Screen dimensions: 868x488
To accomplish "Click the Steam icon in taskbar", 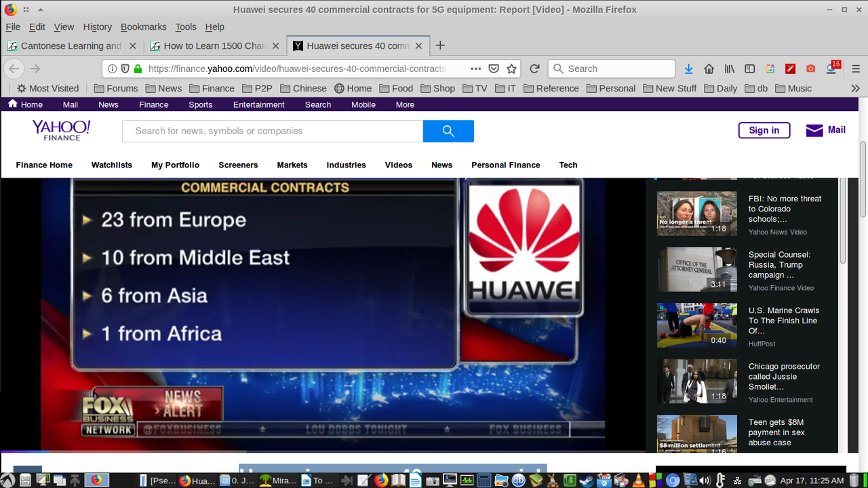I will click(586, 480).
